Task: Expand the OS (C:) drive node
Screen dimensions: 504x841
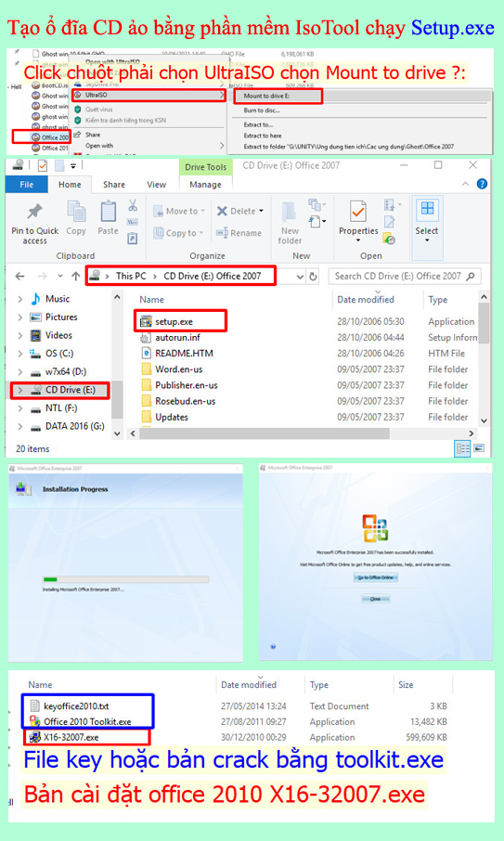Action: click(x=19, y=354)
